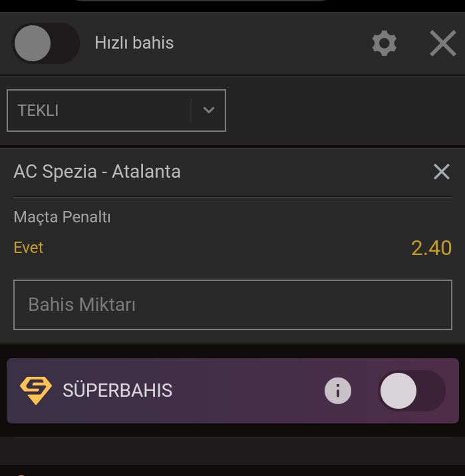
Task: Select the Evet outcome
Action: (x=29, y=248)
